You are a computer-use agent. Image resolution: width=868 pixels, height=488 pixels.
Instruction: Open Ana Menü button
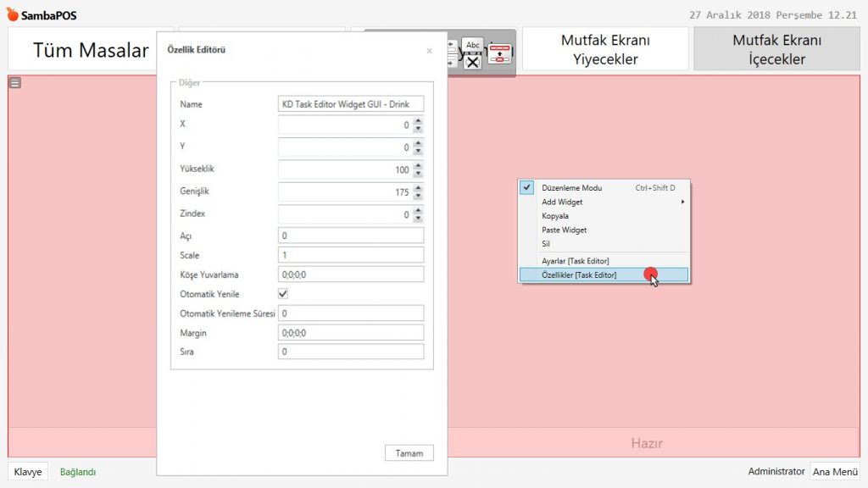click(835, 472)
